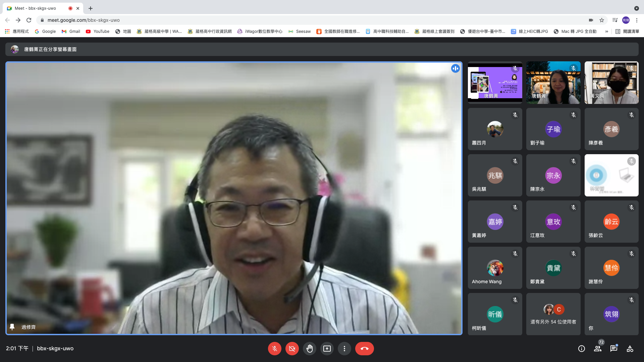Open a new browser tab

click(91, 8)
